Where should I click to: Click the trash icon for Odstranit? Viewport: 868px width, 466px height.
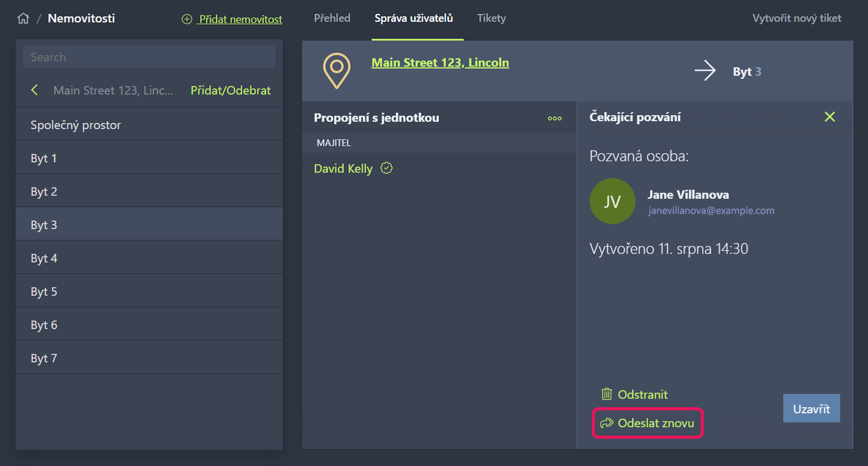[x=606, y=394]
